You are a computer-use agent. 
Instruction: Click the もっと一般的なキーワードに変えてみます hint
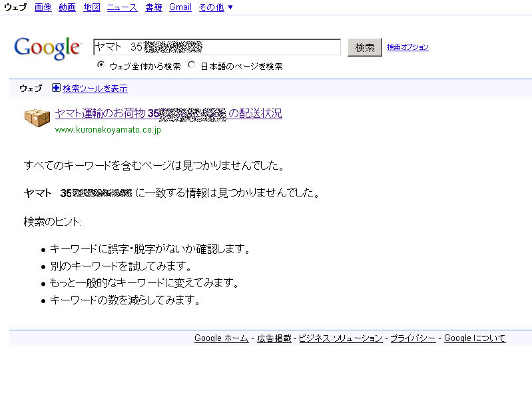144,283
